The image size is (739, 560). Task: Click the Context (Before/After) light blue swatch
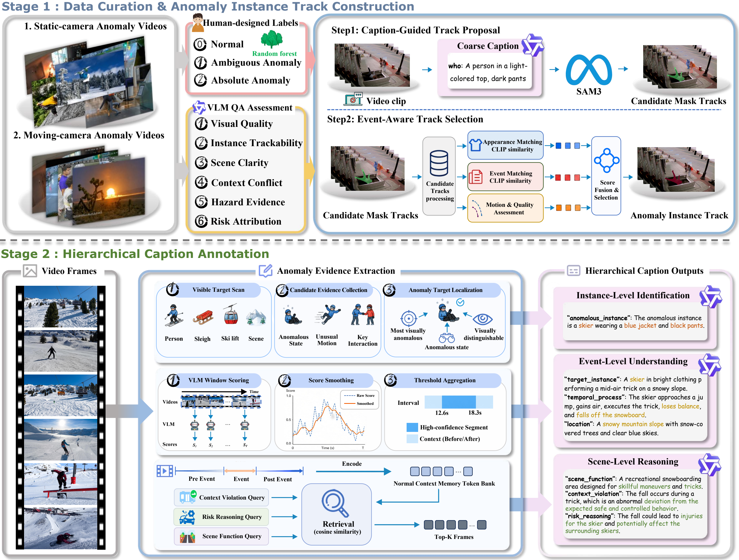[412, 439]
